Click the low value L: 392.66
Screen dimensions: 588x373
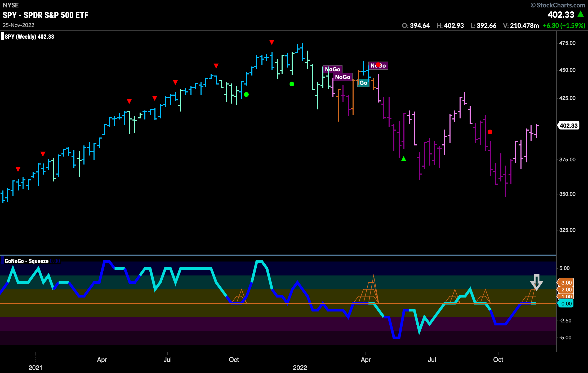483,26
